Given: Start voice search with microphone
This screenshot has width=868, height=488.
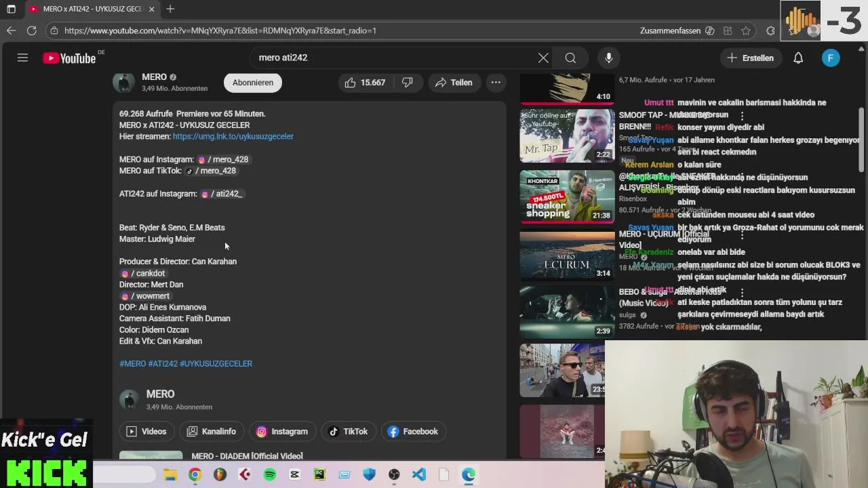Looking at the screenshot, I should 609,58.
